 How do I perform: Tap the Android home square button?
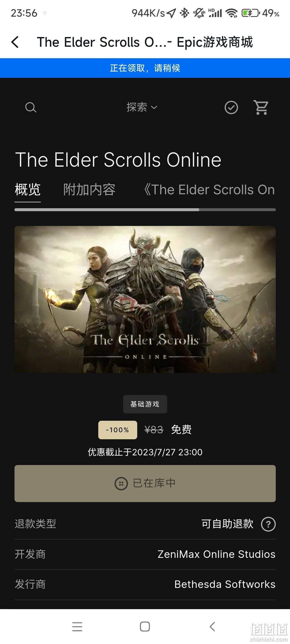click(x=145, y=627)
